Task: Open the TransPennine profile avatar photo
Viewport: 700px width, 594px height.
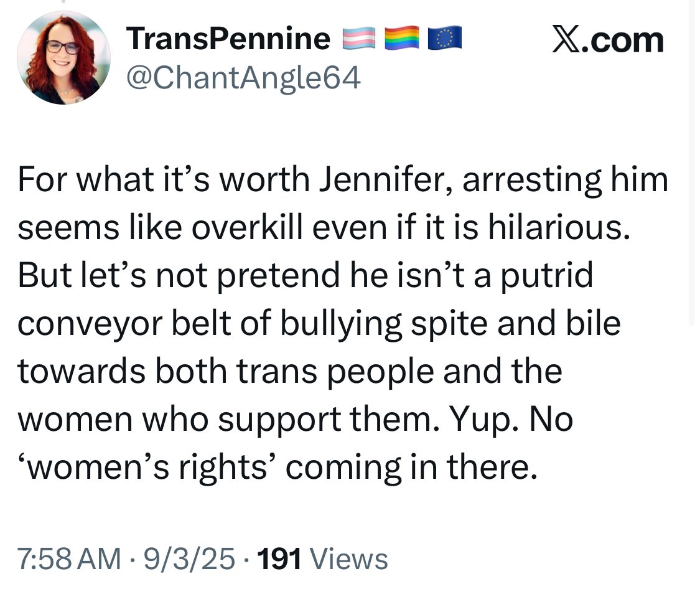Action: [x=63, y=57]
